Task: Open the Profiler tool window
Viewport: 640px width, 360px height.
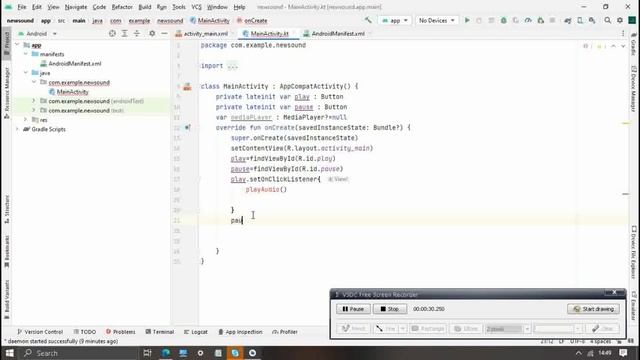Action: click(285, 332)
